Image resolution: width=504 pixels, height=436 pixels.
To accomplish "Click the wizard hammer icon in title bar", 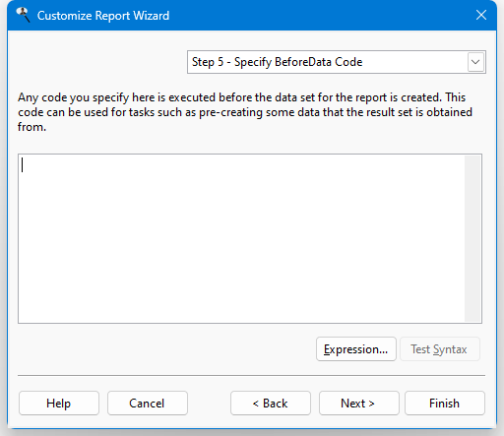I will pos(23,15).
